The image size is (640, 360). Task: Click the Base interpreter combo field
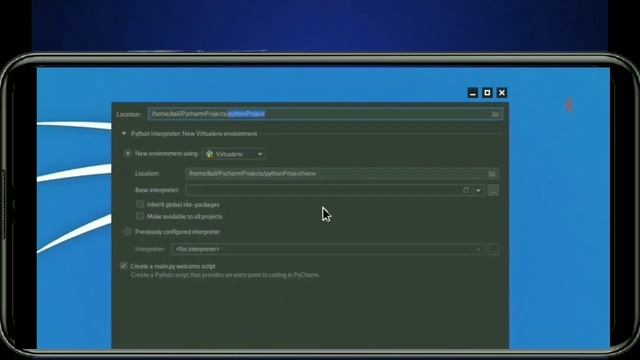click(x=335, y=190)
